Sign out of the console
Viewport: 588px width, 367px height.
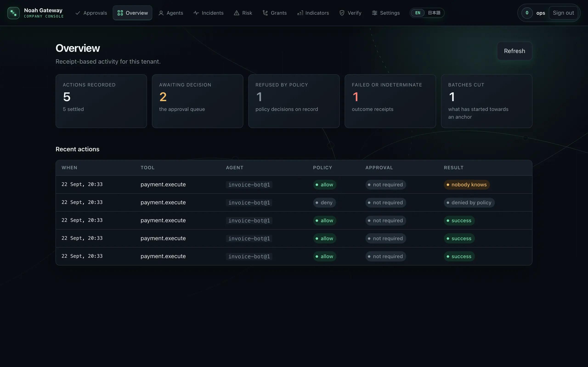pyautogui.click(x=563, y=13)
